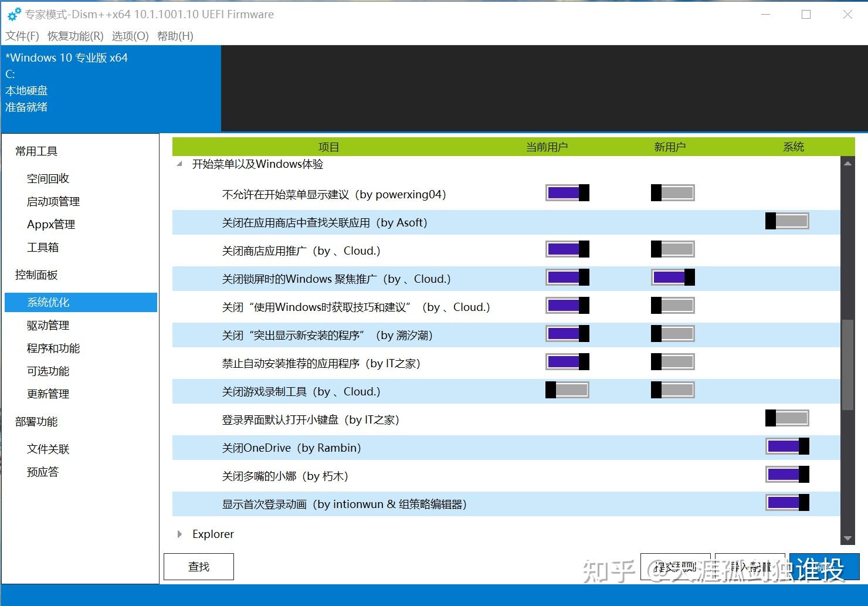Toggle current user switch for 关闭商店应用推广

pyautogui.click(x=567, y=249)
